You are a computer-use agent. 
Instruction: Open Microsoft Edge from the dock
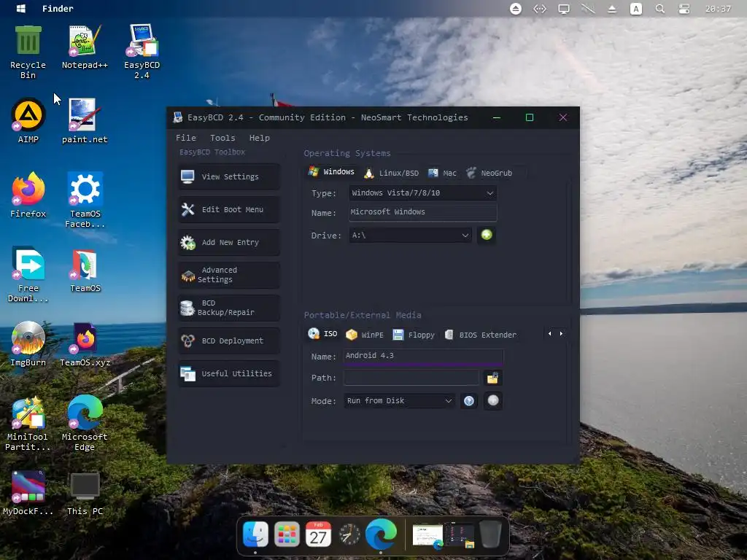pos(381,534)
